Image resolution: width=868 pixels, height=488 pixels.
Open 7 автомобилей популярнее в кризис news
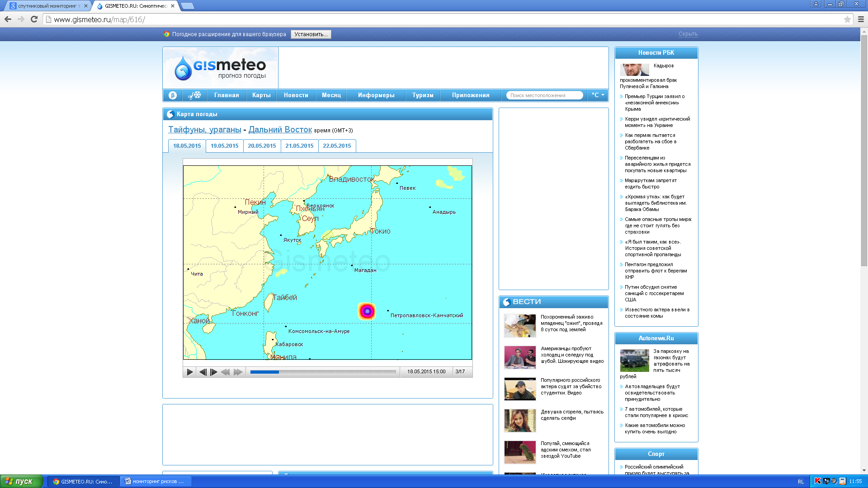point(656,412)
